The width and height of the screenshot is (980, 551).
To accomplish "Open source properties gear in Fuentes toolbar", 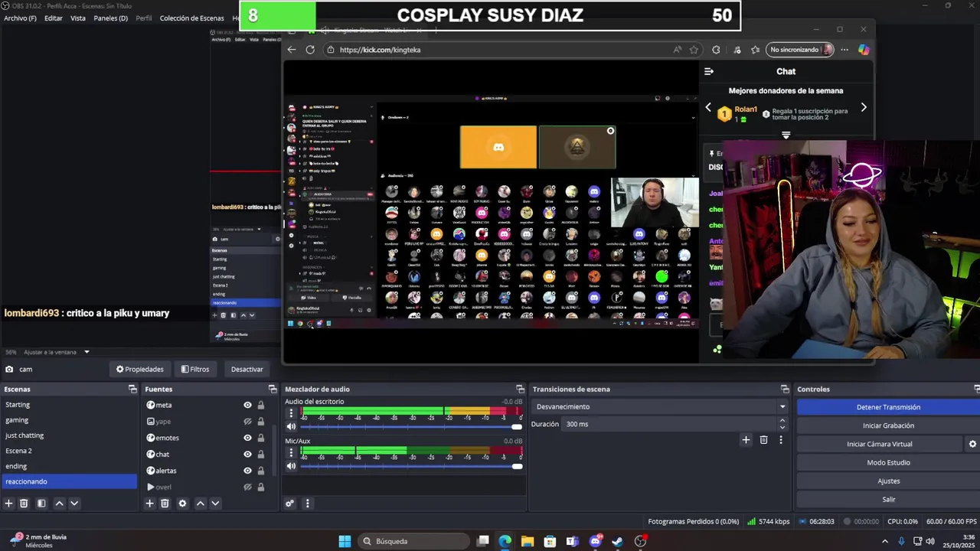I will point(182,504).
